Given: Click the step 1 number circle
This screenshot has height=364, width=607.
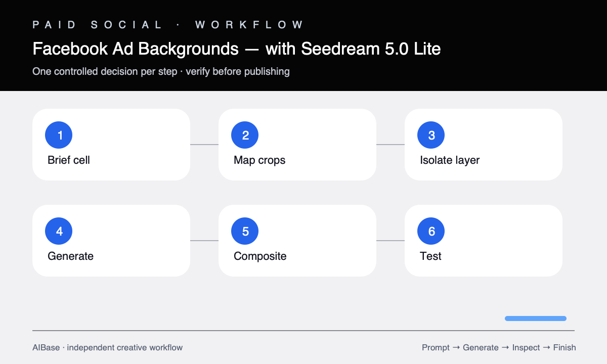Looking at the screenshot, I should (x=59, y=135).
